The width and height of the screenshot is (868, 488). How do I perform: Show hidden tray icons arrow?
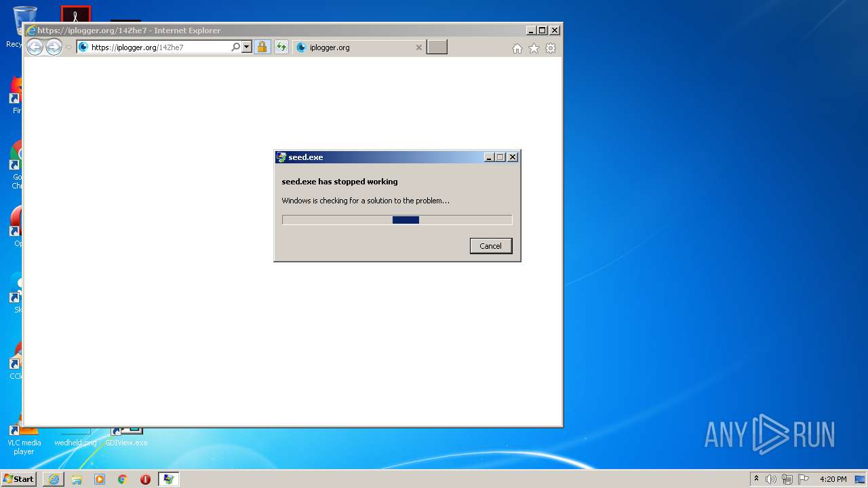(x=757, y=479)
